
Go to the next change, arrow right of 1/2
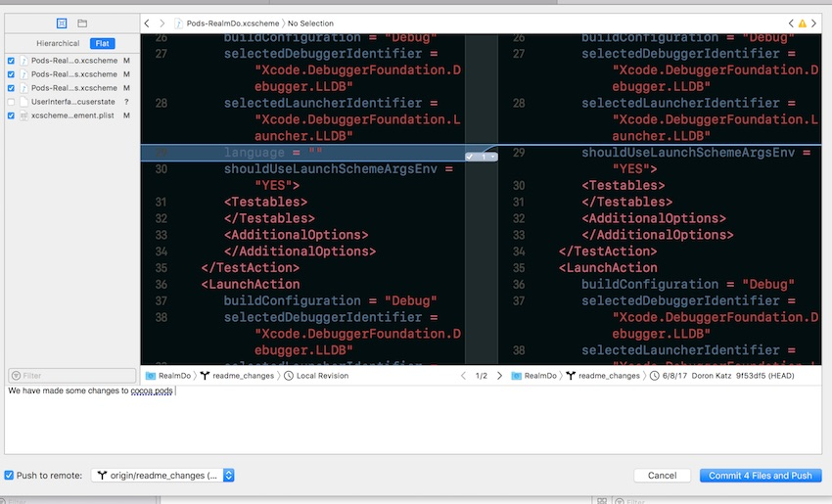(499, 376)
